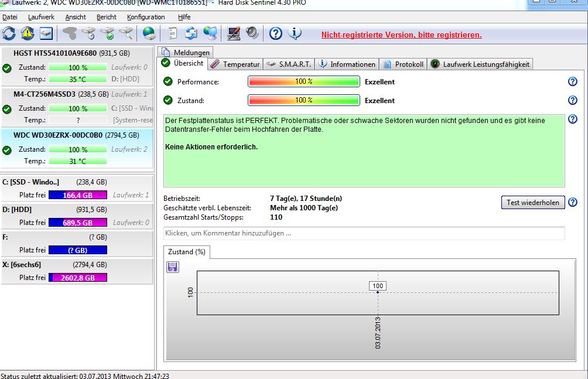Viewport: 588px width, 379px height.
Task: Click the question mark help toolbar icon
Action: pos(276,33)
